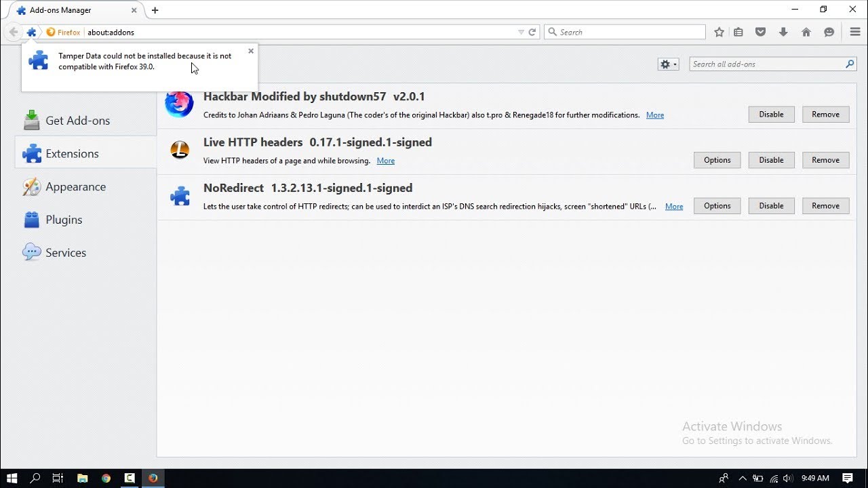Remove Hackbar Modified extension

click(825, 115)
